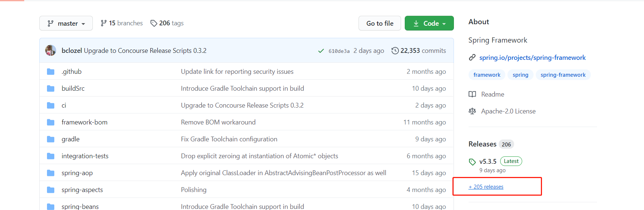Open the spring-aop folder

pos(77,173)
